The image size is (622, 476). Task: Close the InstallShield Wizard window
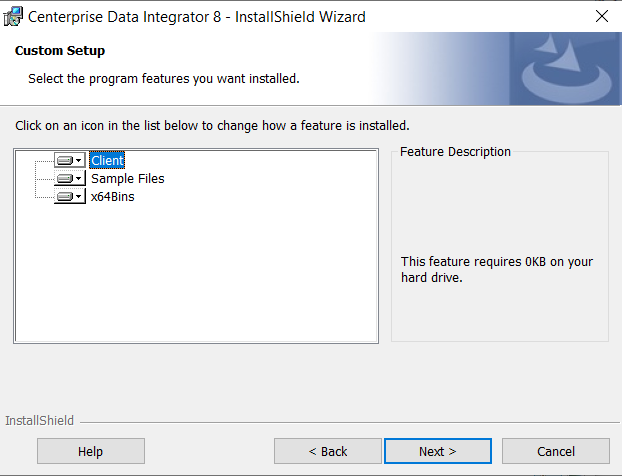(x=601, y=16)
